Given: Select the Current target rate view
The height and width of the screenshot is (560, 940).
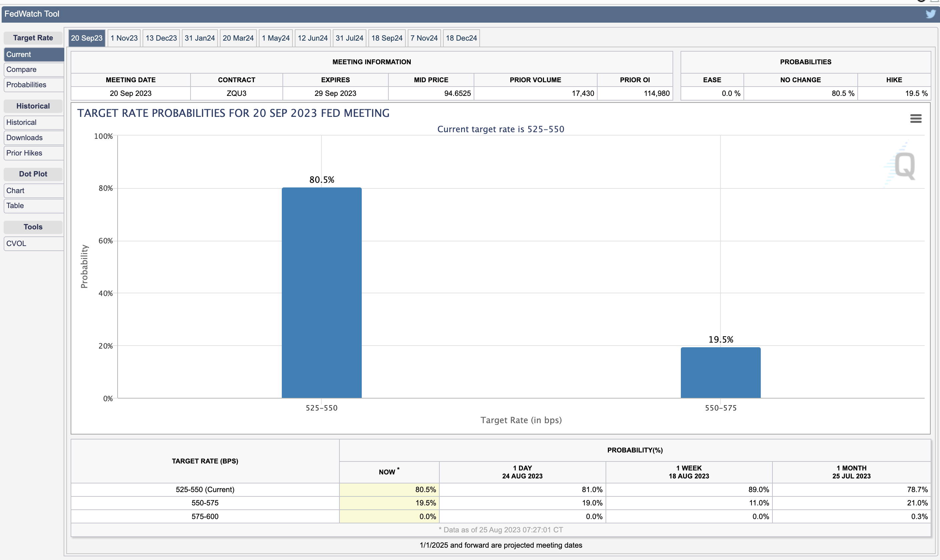Looking at the screenshot, I should coord(33,54).
